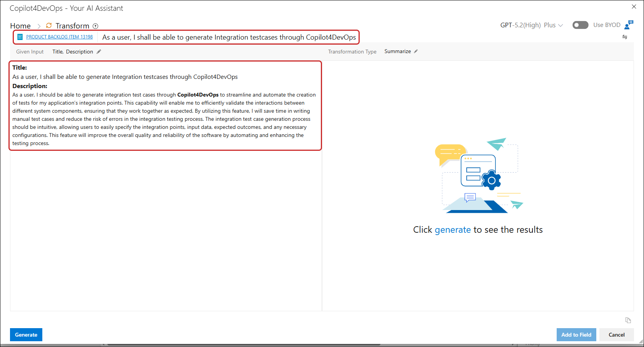Click the Transform refresh icon in breadcrumb
Image resolution: width=644 pixels, height=347 pixels.
(x=49, y=25)
